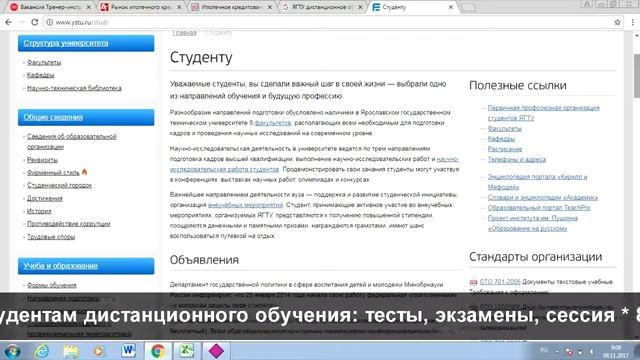Open the Фирменный стиль link

(x=53, y=173)
